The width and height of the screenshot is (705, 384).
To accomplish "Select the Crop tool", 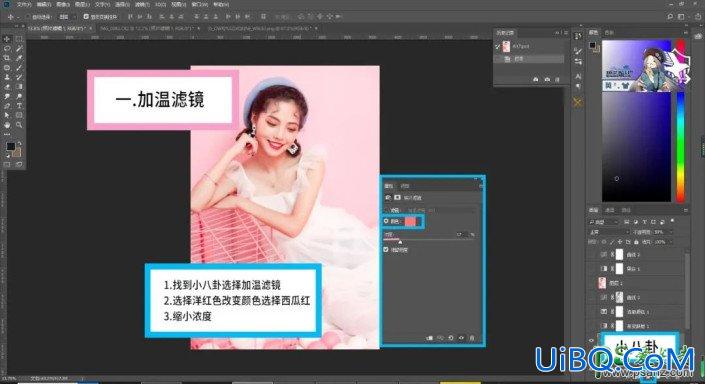I will click(x=7, y=58).
